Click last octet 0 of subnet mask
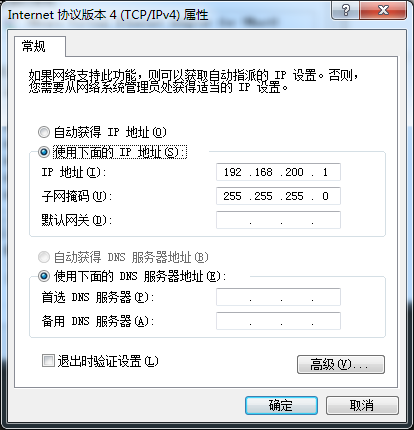This screenshot has width=414, height=430. 325,196
